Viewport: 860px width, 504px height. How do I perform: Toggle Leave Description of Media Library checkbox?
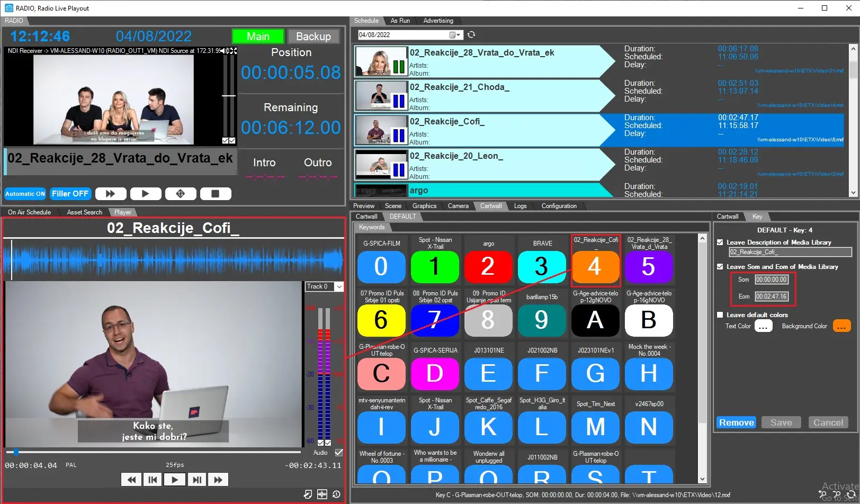[x=720, y=242]
